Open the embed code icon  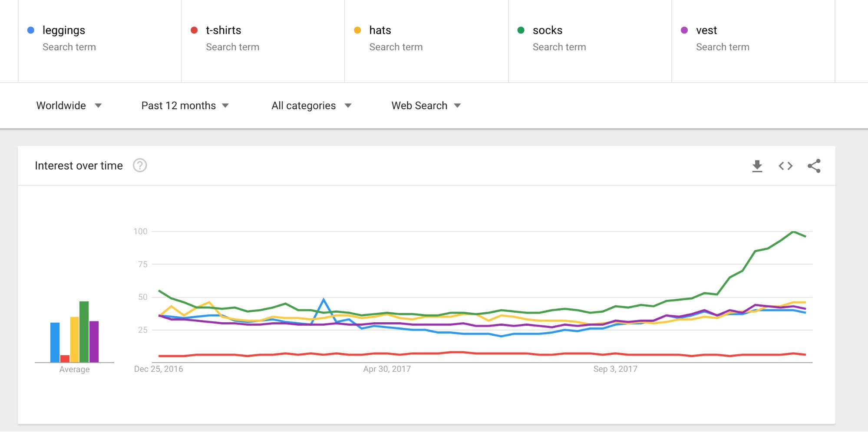[x=785, y=166]
